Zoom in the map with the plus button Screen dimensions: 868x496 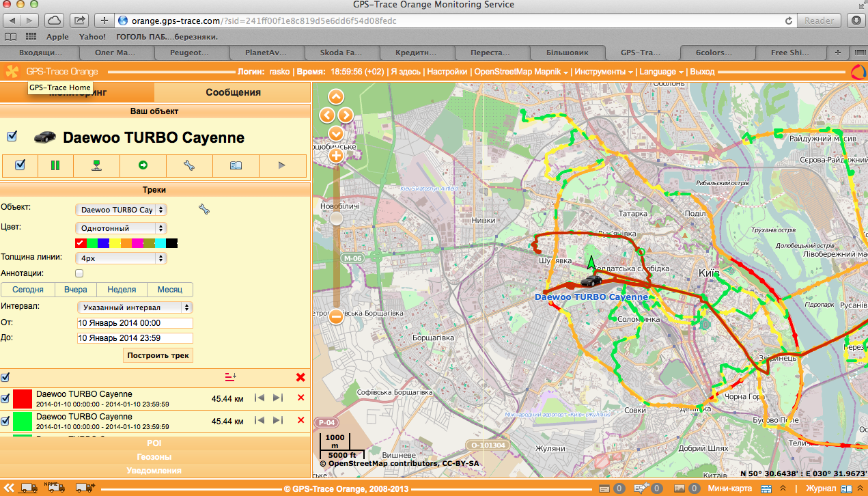(336, 156)
